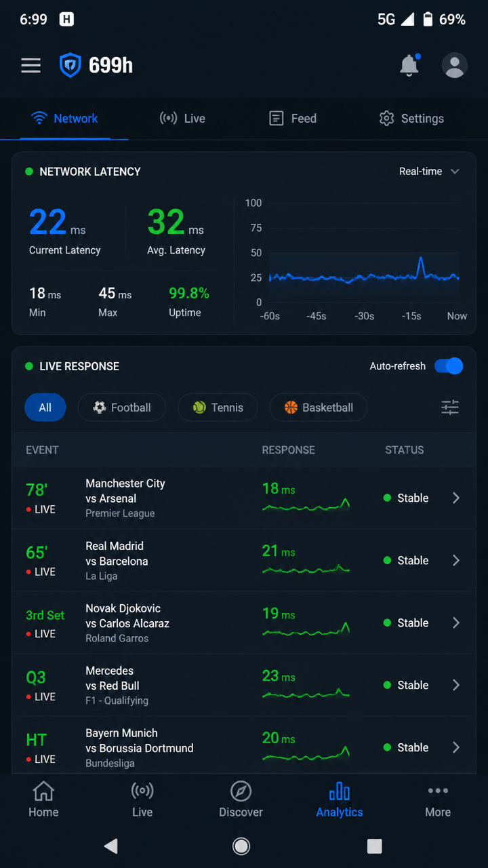488x868 pixels.
Task: Expand Manchester City vs Arsenal row chevron
Action: coord(456,498)
